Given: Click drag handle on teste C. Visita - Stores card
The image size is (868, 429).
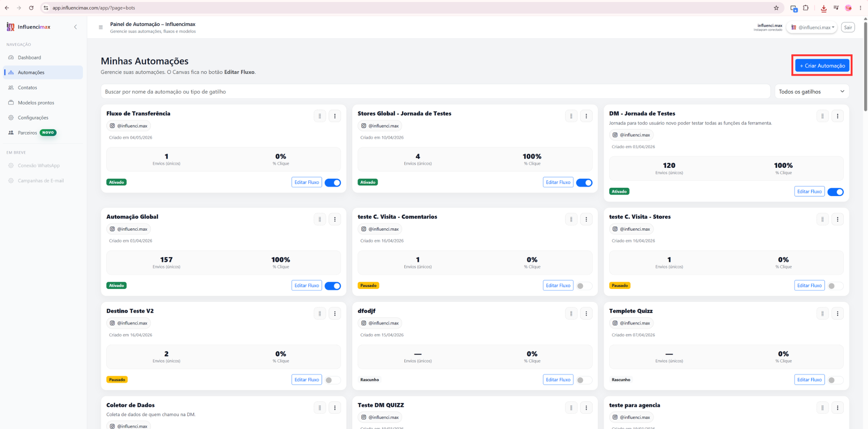Looking at the screenshot, I should (x=823, y=219).
